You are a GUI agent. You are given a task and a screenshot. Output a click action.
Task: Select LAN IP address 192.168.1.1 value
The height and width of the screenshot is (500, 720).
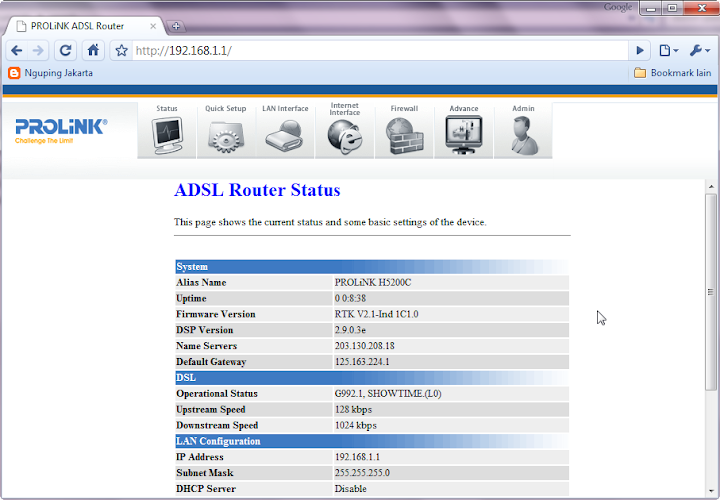coord(357,457)
